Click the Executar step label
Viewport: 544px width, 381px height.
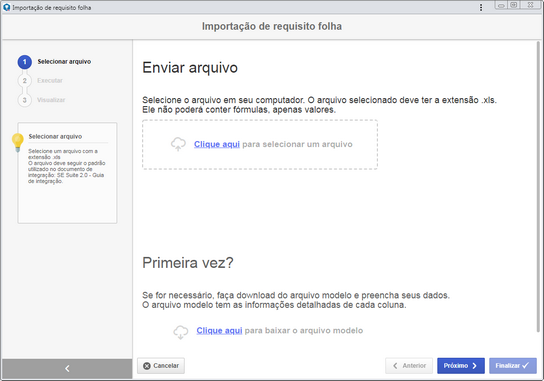click(50, 81)
